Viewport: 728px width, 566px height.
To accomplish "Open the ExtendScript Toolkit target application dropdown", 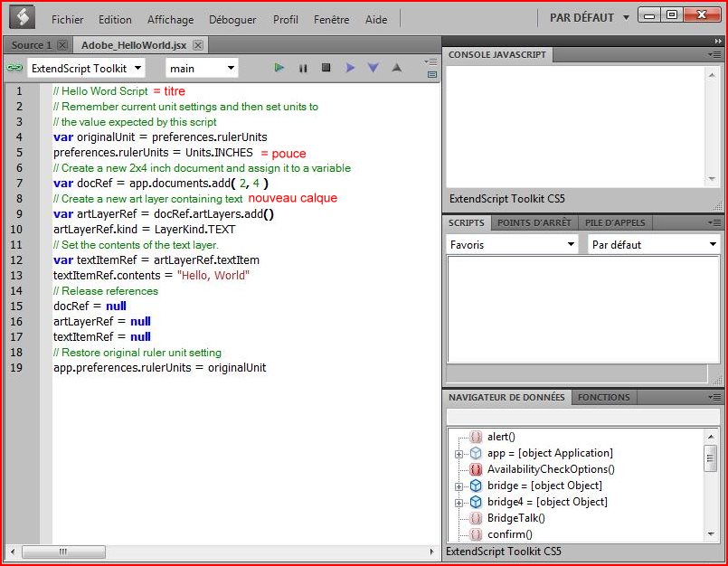I will (x=86, y=68).
